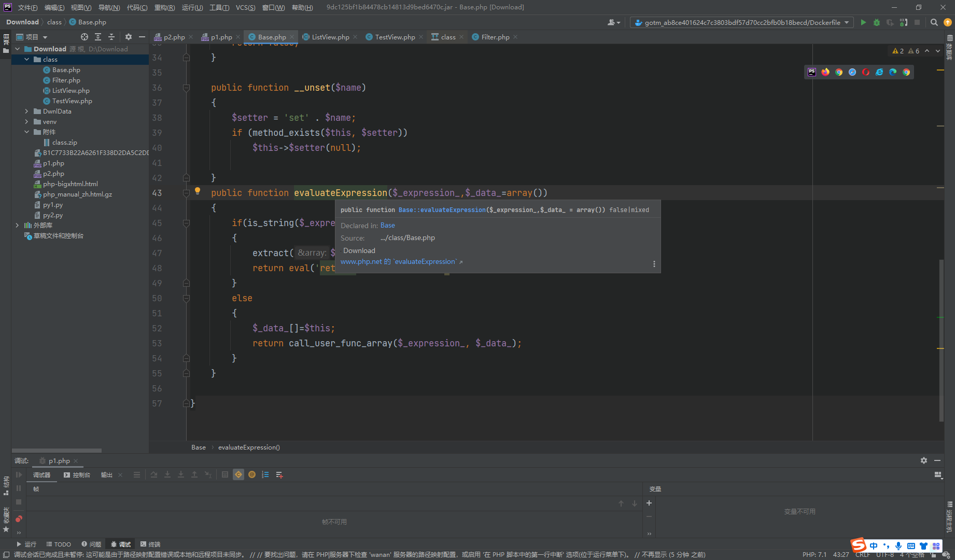
Task: Open preview in Internet Explorer icon
Action: coord(879,72)
